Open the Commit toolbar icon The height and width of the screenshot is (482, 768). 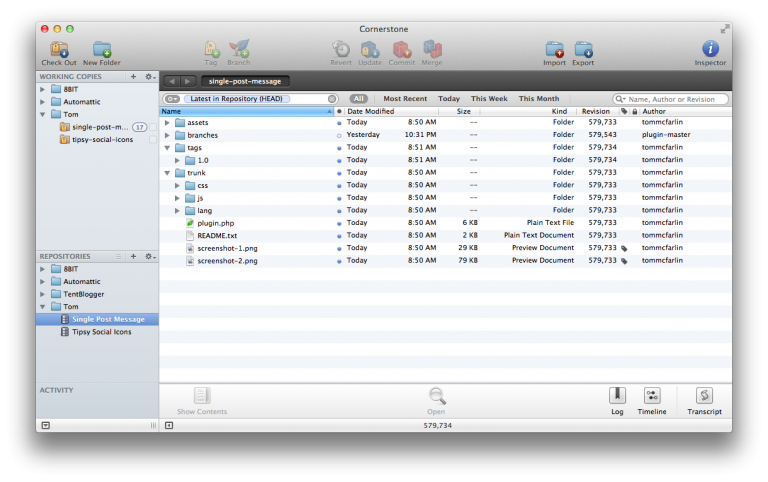(402, 50)
